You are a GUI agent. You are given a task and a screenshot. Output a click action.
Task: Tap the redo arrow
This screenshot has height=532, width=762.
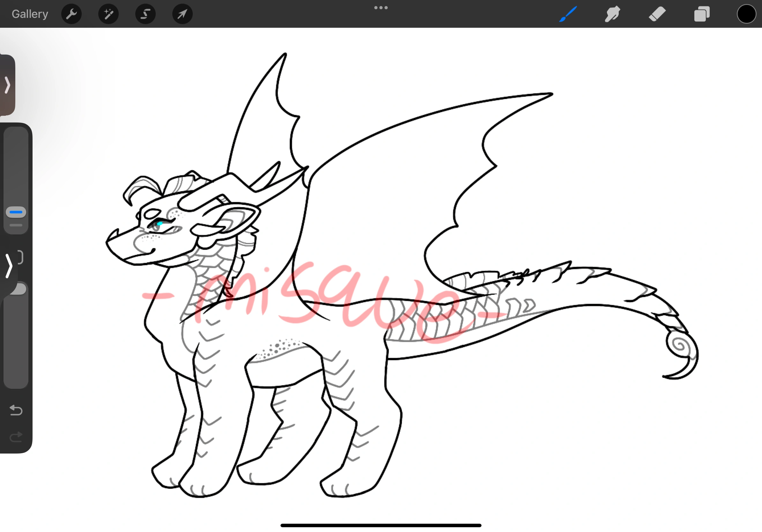16,437
